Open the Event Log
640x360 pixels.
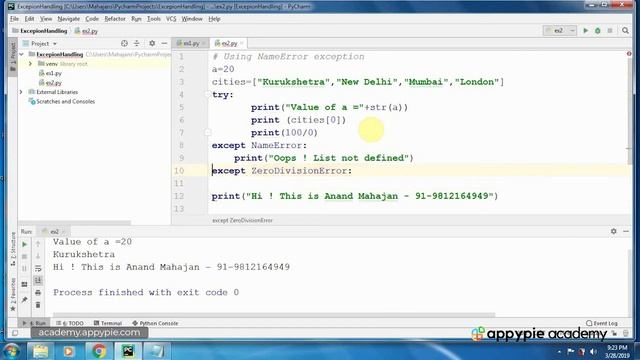pos(602,323)
